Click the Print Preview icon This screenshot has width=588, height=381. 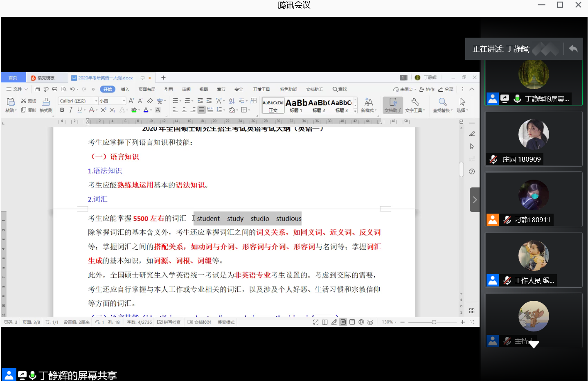pos(63,89)
